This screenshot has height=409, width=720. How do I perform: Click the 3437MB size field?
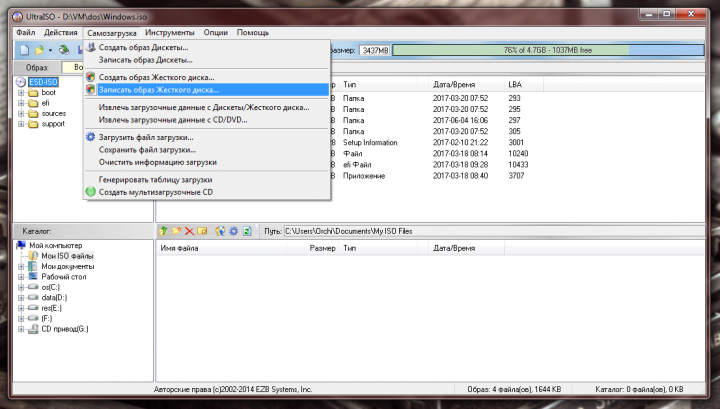click(375, 50)
